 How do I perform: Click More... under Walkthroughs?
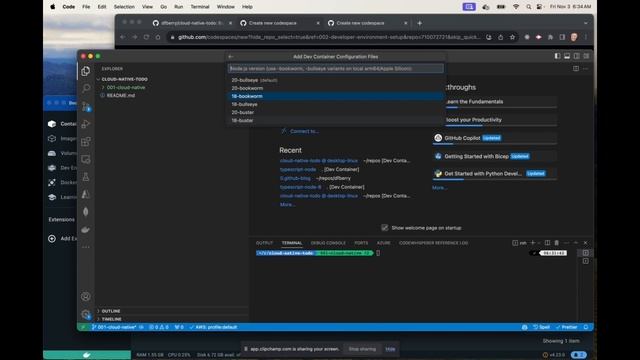(x=440, y=188)
